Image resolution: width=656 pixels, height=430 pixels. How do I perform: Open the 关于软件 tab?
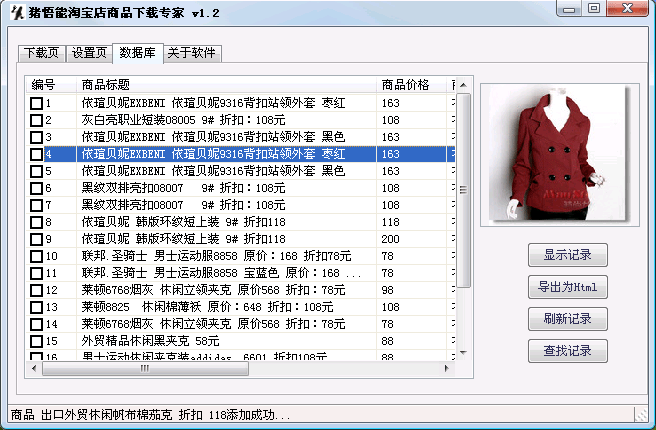pyautogui.click(x=192, y=54)
